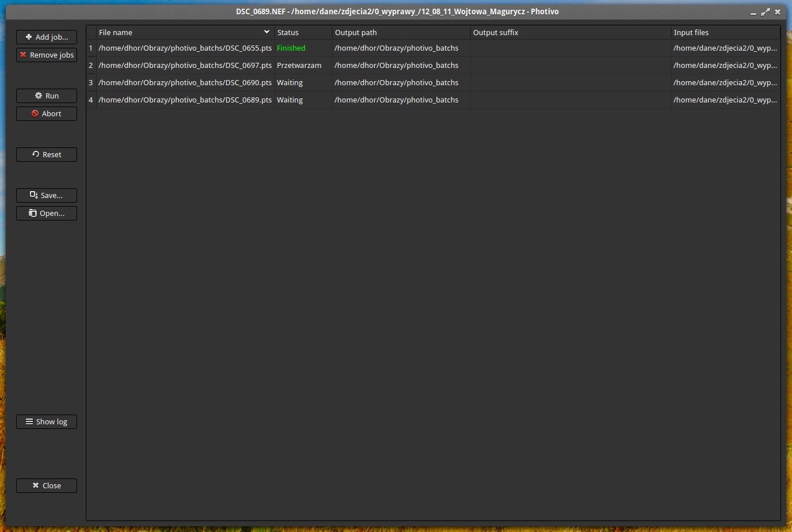
Task: Close the batch manager window
Action: [x=47, y=485]
